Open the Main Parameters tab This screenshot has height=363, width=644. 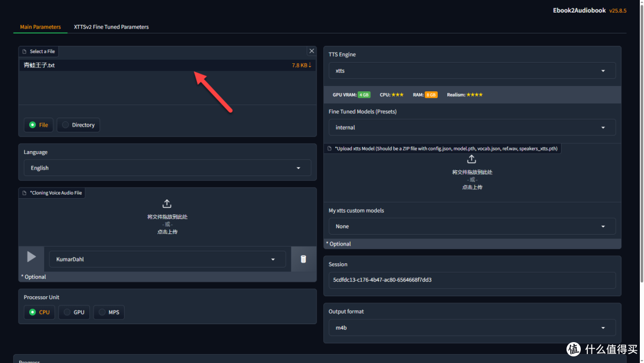click(40, 27)
